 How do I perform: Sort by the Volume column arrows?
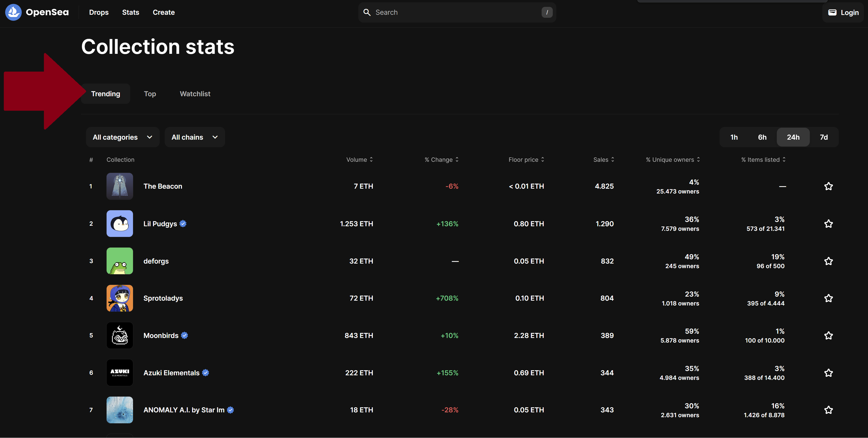(x=371, y=159)
